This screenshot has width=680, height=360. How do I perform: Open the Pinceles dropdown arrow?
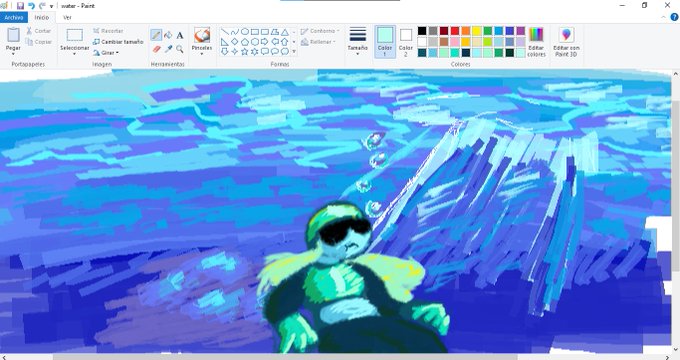[x=202, y=54]
